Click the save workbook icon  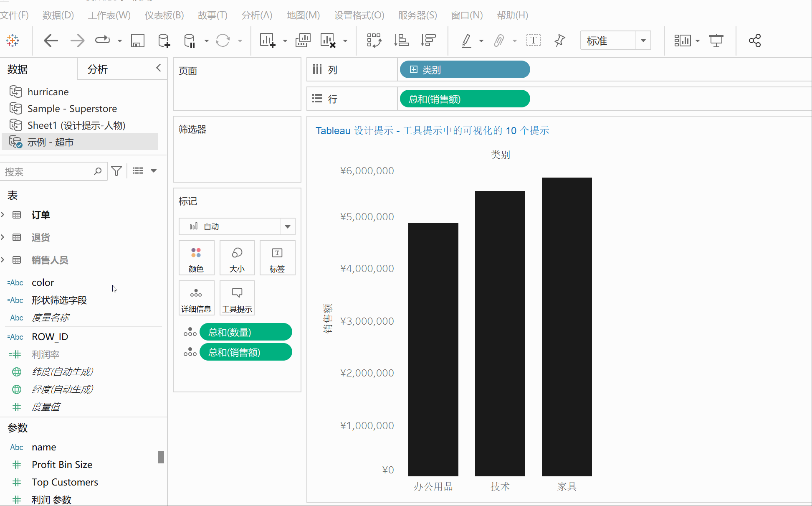137,41
